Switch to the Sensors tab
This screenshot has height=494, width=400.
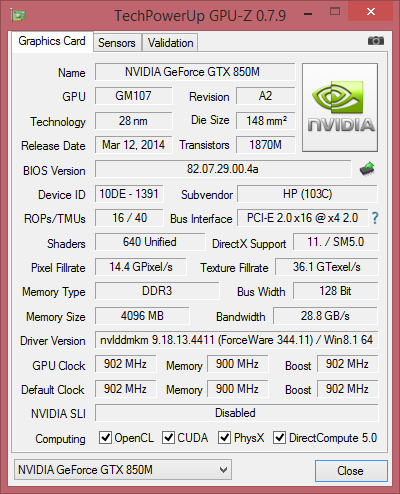[117, 43]
